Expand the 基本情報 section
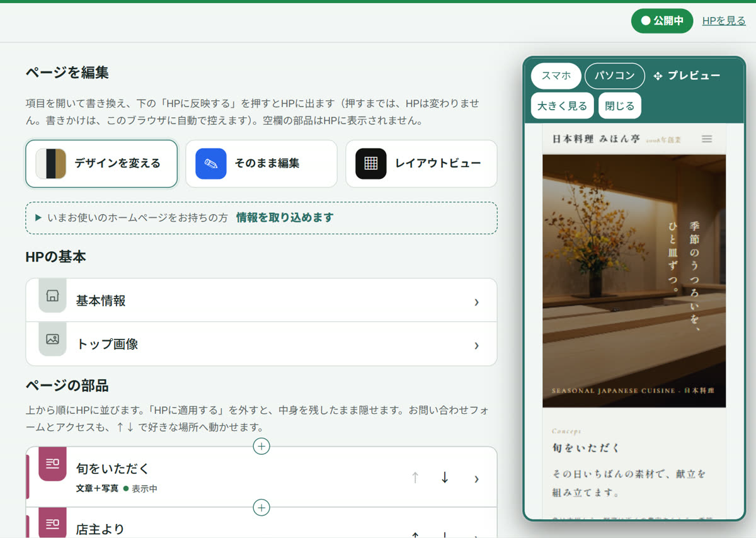This screenshot has width=756, height=538. pos(261,300)
